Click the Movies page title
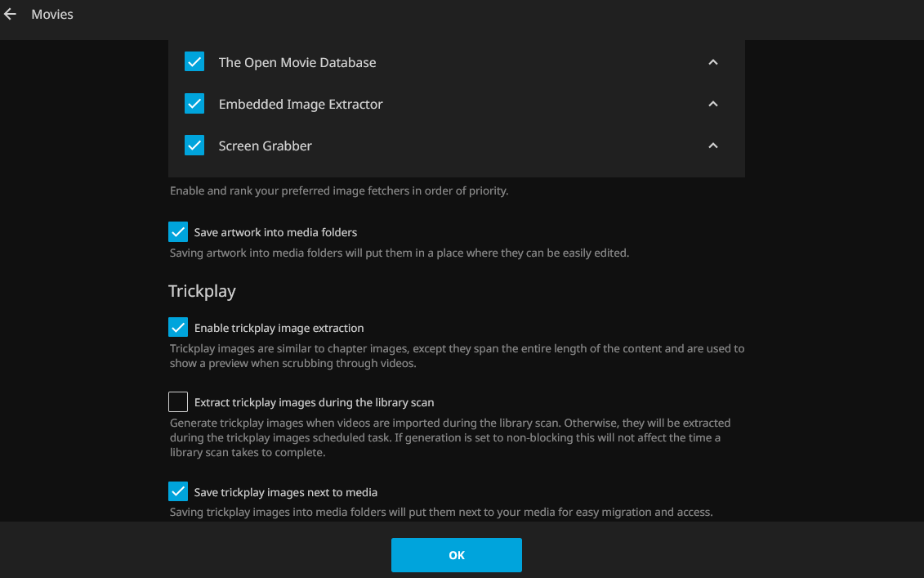 click(x=52, y=15)
